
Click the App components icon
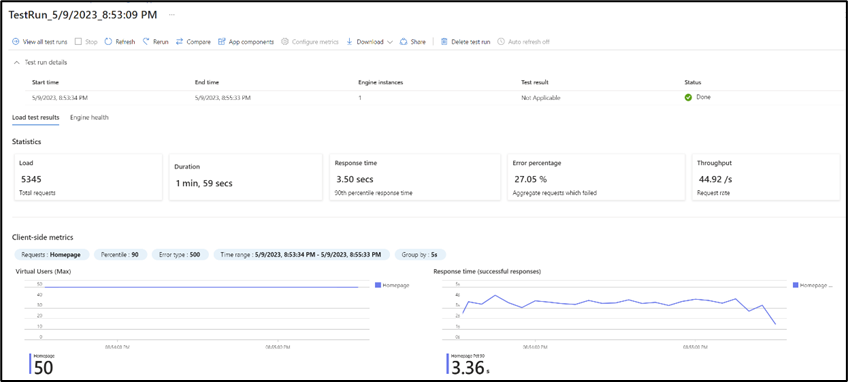point(222,42)
